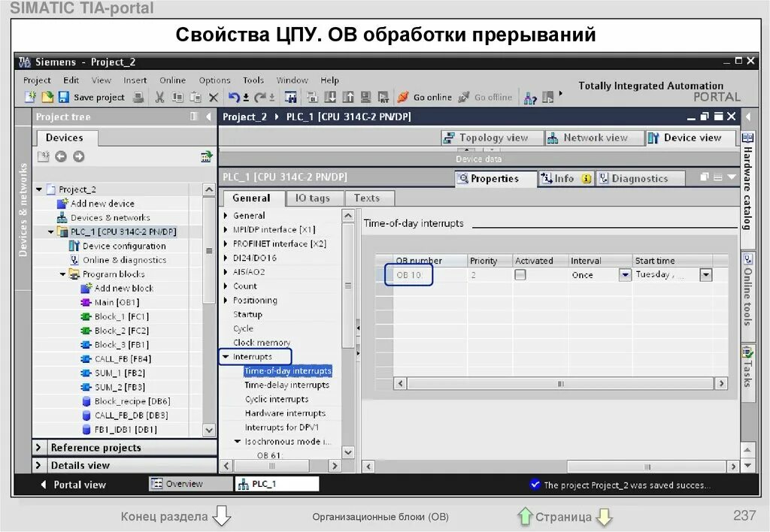Click the Add new device icon
Image resolution: width=770 pixels, height=532 pixels.
pyautogui.click(x=62, y=203)
